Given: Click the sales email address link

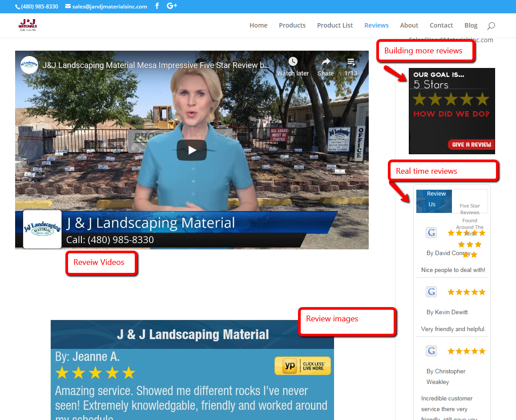Looking at the screenshot, I should tap(109, 7).
